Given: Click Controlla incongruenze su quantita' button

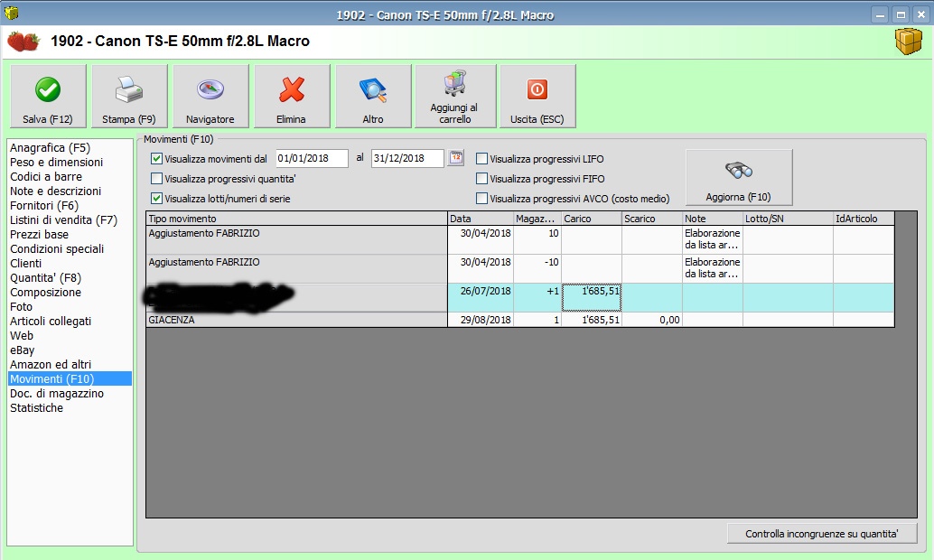Looking at the screenshot, I should (x=822, y=534).
